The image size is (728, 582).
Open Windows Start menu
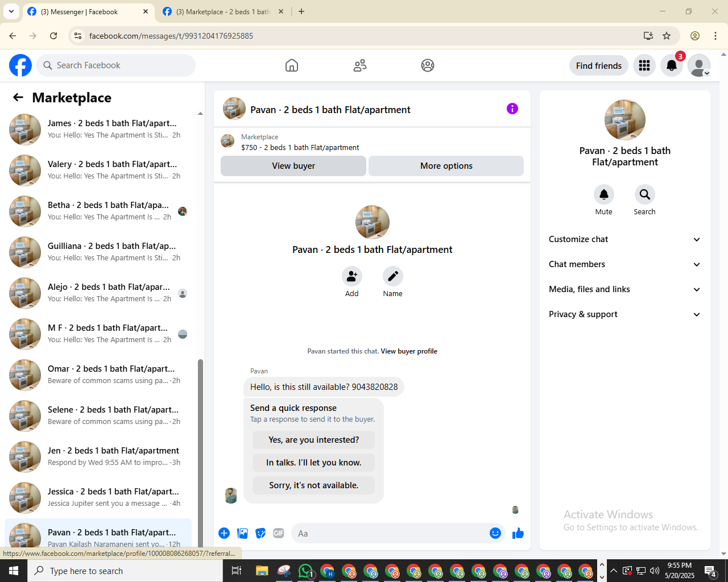click(14, 571)
